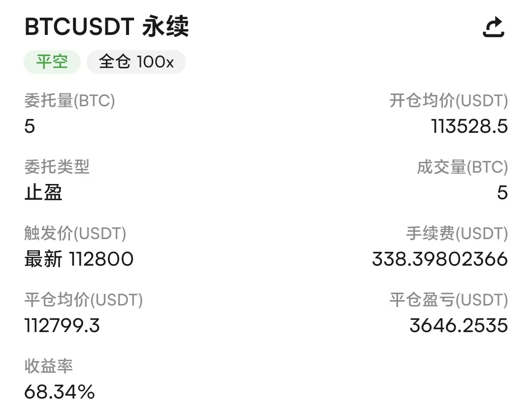532x399 pixels.
Task: Select the close price 112799.3
Action: [x=62, y=326]
